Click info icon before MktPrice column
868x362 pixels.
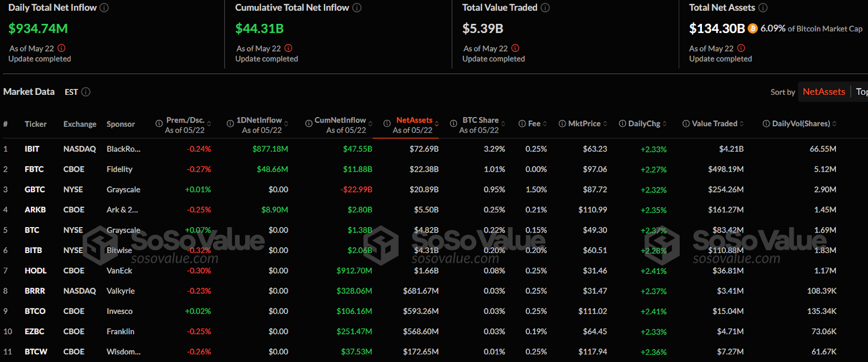coord(562,124)
